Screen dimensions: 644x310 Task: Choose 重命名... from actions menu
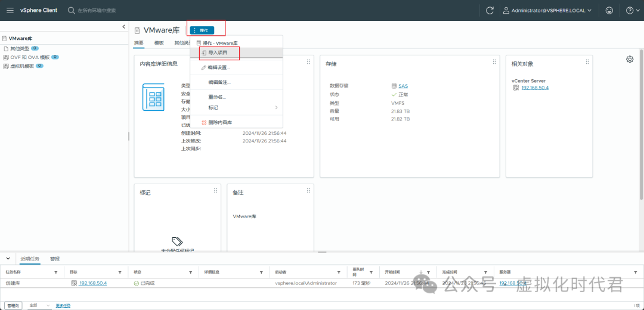click(236, 97)
